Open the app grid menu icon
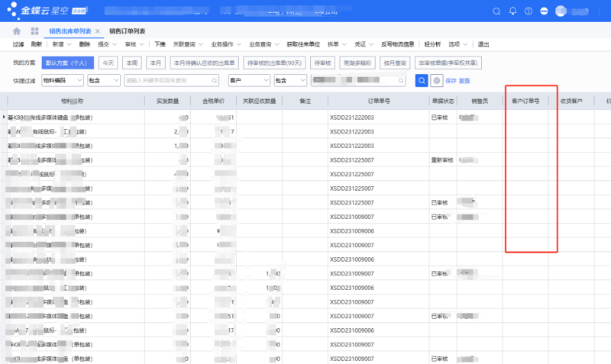Screen dimensions: 611x364 pos(34,31)
